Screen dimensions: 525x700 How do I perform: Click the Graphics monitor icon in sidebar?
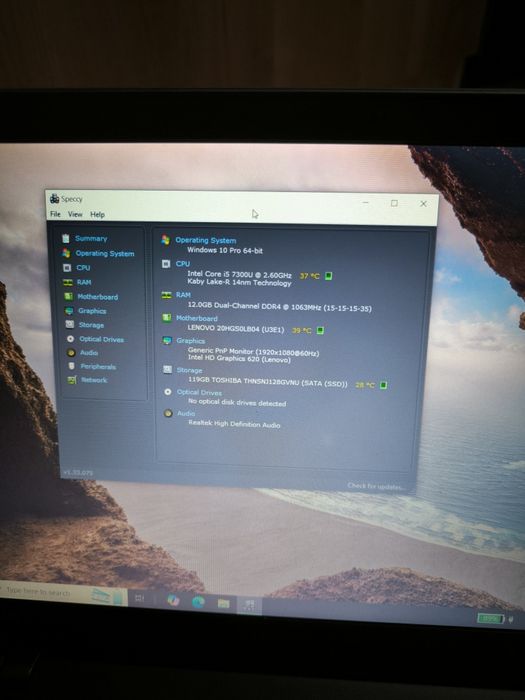69,311
